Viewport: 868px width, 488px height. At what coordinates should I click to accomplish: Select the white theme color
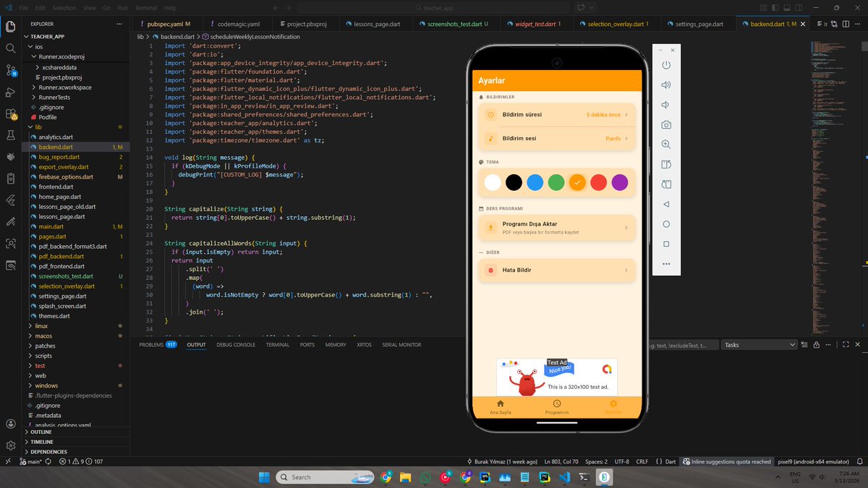(x=493, y=183)
